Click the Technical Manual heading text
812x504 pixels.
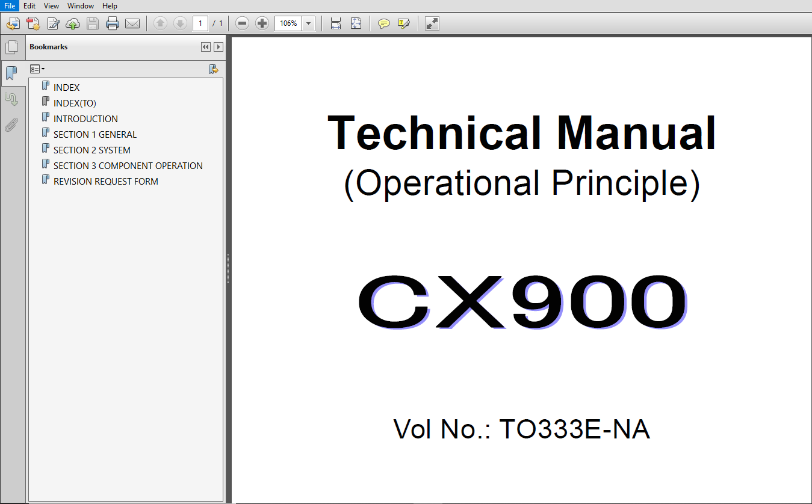[x=522, y=133]
